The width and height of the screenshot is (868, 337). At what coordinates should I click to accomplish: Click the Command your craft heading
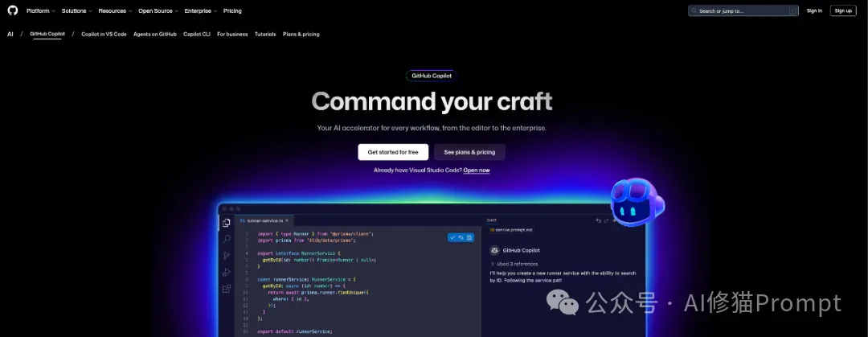(x=432, y=101)
